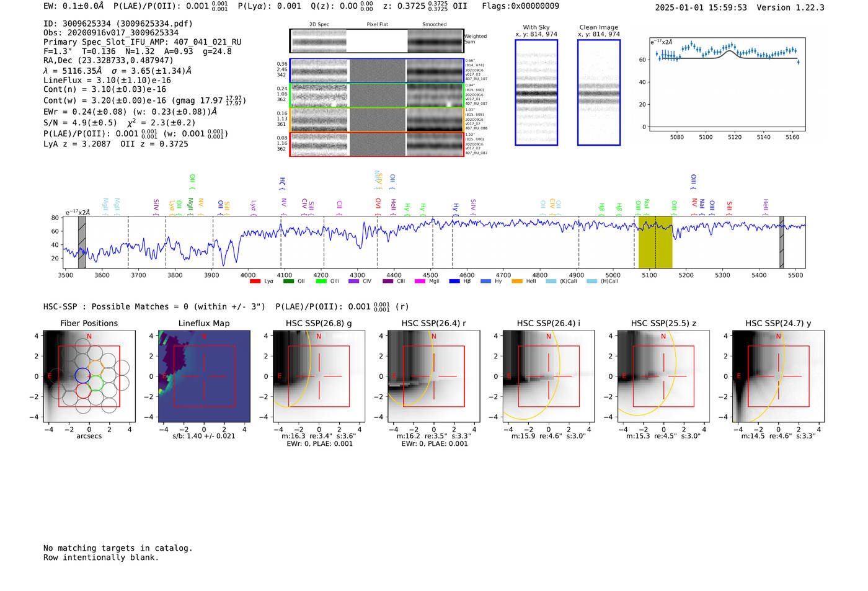868x591 pixels.
Task: Select the red-bordered 2D spectrum row
Action: [x=376, y=144]
